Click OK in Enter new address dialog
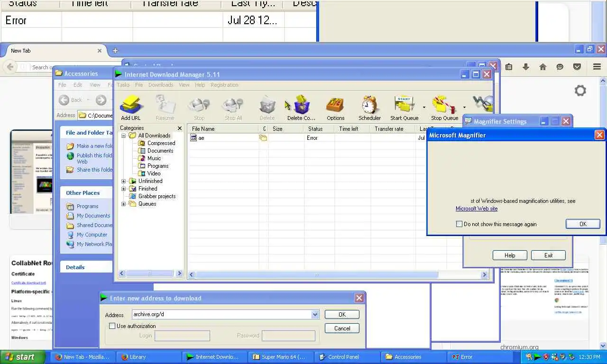 click(342, 315)
